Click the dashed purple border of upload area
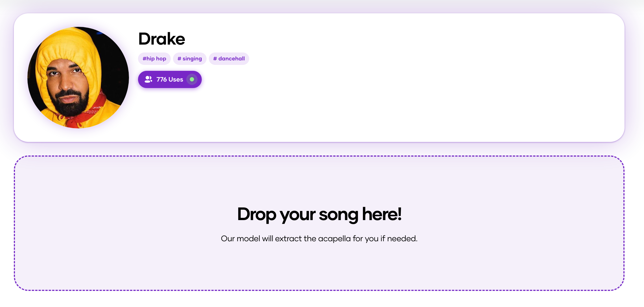The image size is (644, 307). tap(319, 156)
